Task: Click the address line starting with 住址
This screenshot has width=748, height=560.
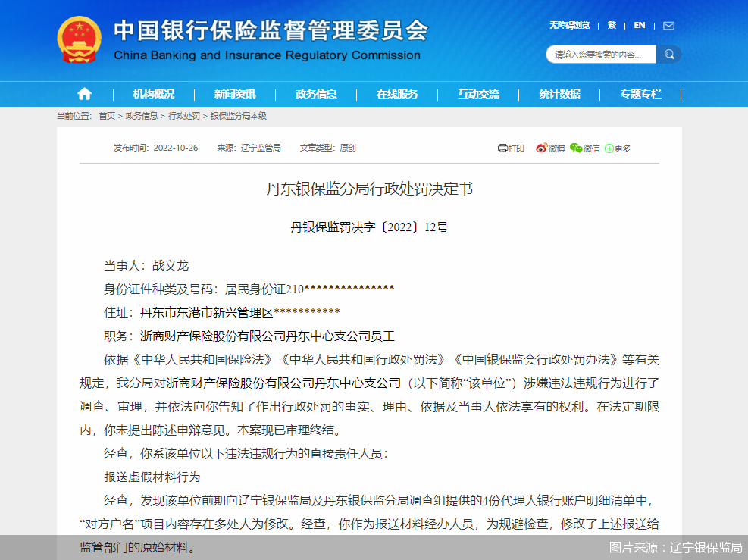Action: click(222, 312)
